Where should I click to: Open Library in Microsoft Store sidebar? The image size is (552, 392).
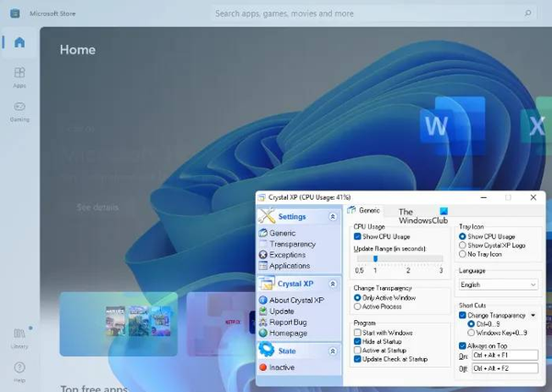pyautogui.click(x=19, y=338)
